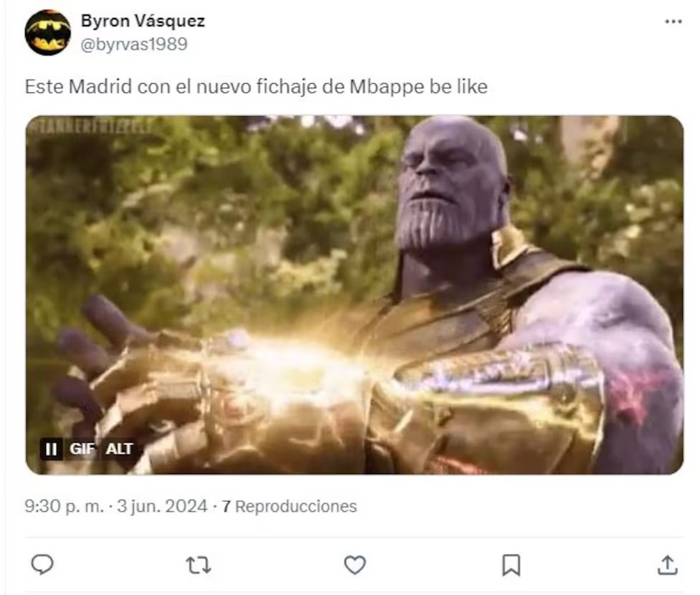Show the ALT image description
The height and width of the screenshot is (595, 700).
pos(119,449)
